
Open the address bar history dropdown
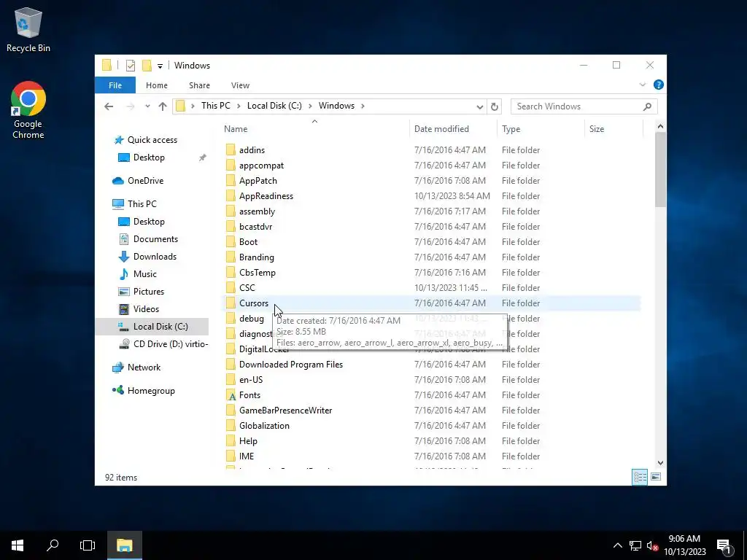coord(480,106)
